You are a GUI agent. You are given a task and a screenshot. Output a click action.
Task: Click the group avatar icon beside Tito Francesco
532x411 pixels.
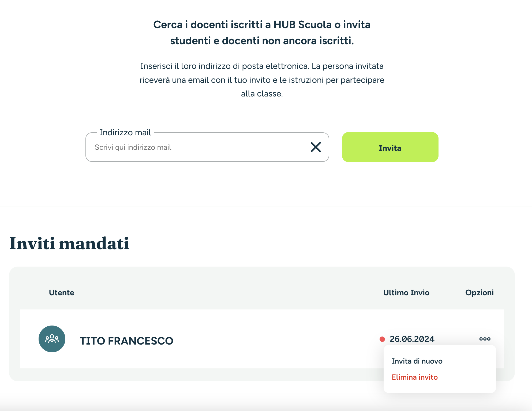pyautogui.click(x=52, y=339)
